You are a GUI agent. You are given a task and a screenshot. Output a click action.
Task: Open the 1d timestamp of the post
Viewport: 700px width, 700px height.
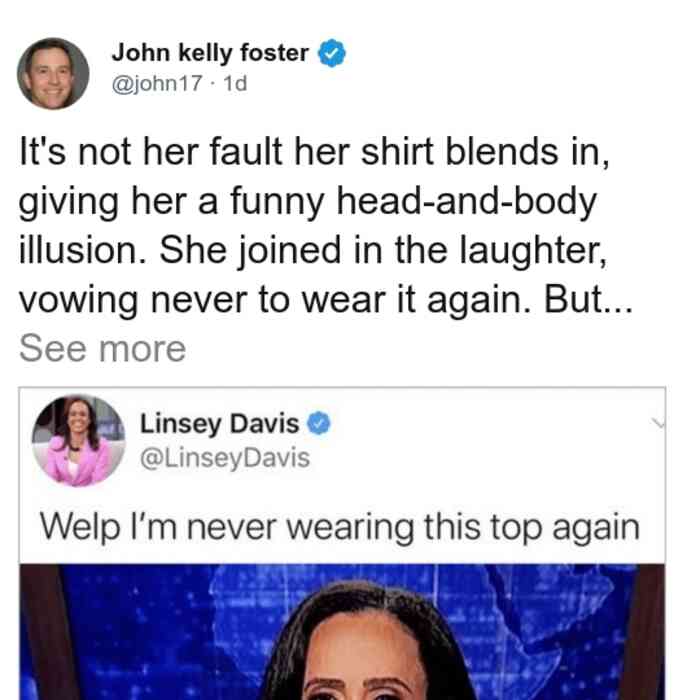tap(235, 83)
